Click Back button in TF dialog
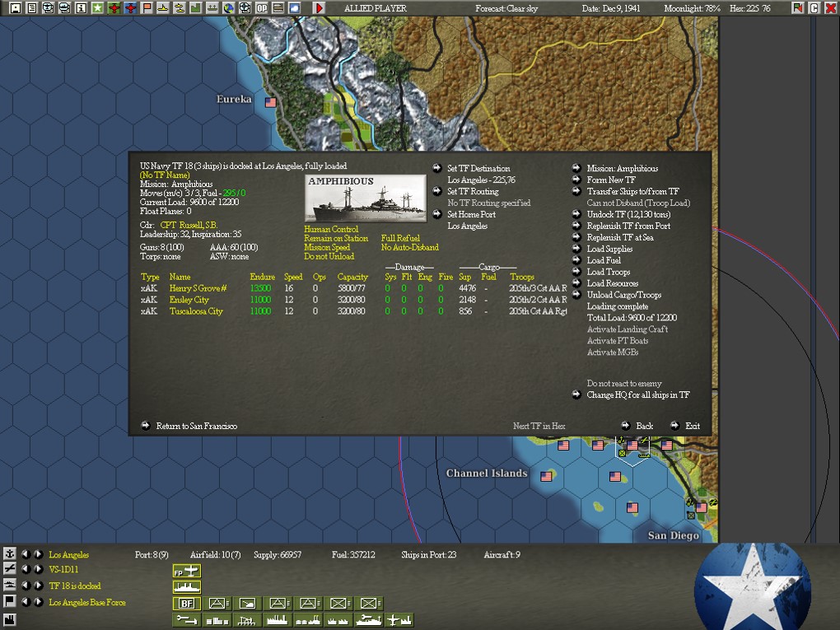This screenshot has height=630, width=840. click(x=645, y=426)
